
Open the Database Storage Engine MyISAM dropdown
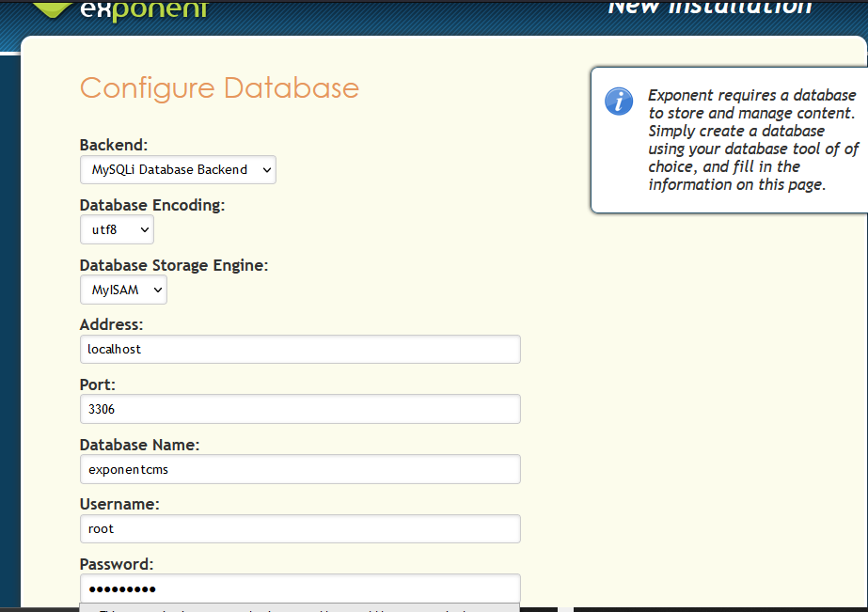[123, 290]
